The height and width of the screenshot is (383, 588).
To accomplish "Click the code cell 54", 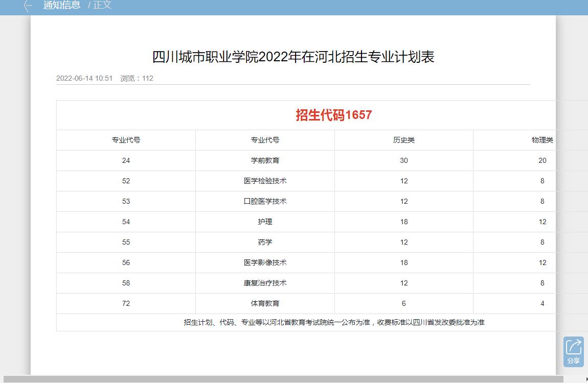I will pyautogui.click(x=126, y=222).
